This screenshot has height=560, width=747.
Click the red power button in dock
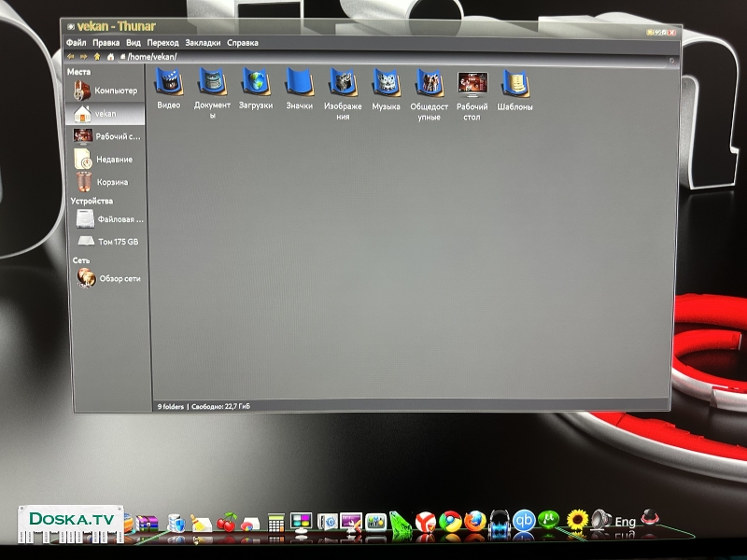pyautogui.click(x=650, y=518)
